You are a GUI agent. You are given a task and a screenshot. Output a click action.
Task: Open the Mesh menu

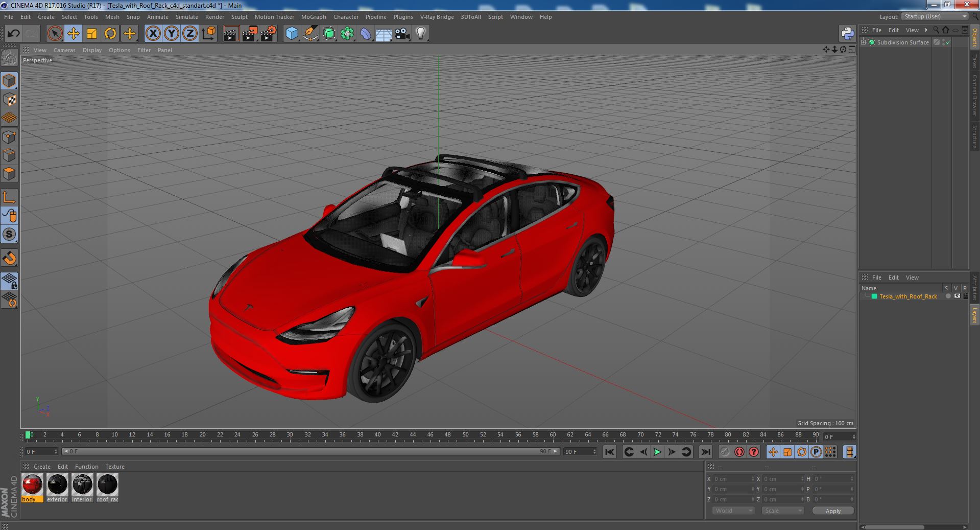(112, 17)
